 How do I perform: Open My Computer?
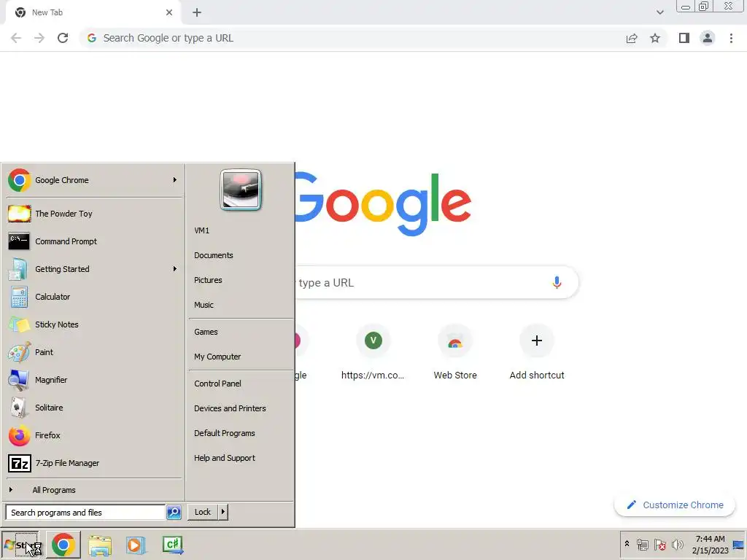click(x=217, y=357)
